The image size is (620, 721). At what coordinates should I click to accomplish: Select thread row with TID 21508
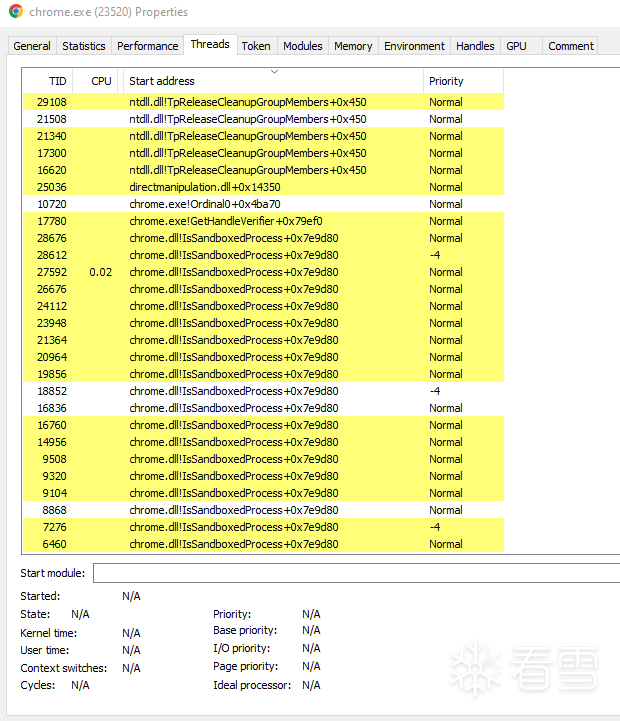tap(264, 119)
